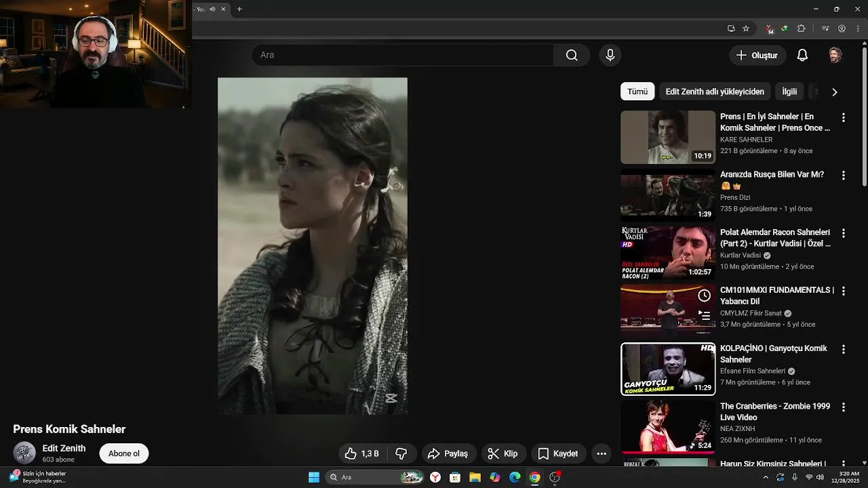
Task: Like the video with thumbs-up 1,3 B
Action: point(362,453)
